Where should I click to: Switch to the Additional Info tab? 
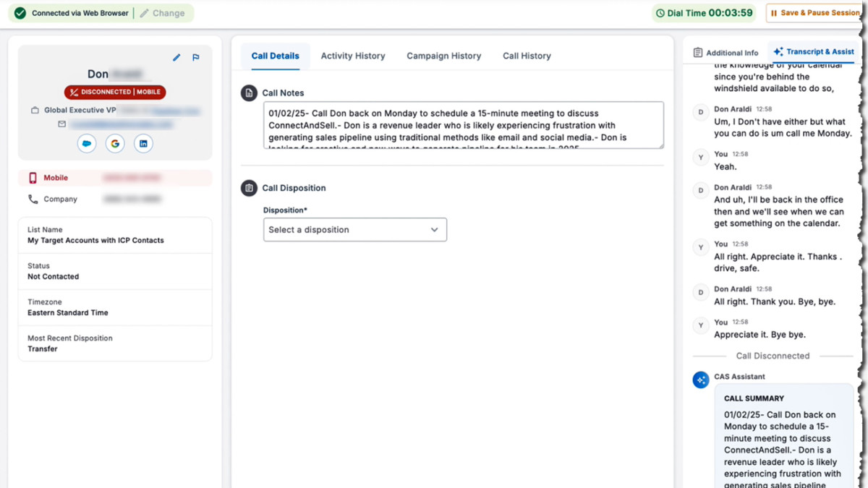726,53
